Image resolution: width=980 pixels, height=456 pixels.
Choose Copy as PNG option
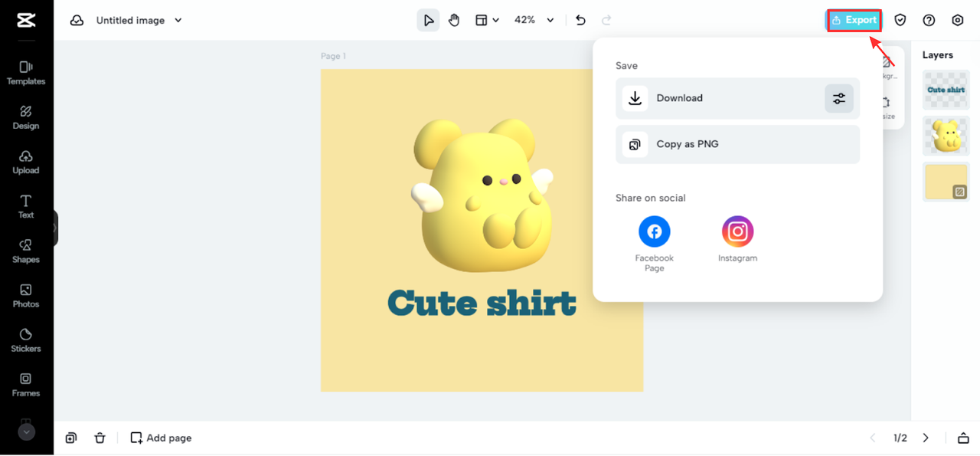pos(737,144)
